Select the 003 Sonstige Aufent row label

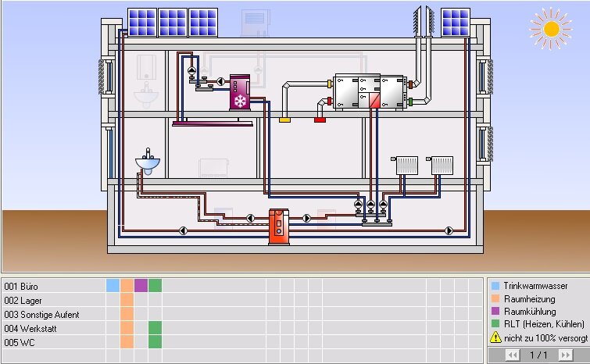pyautogui.click(x=41, y=314)
